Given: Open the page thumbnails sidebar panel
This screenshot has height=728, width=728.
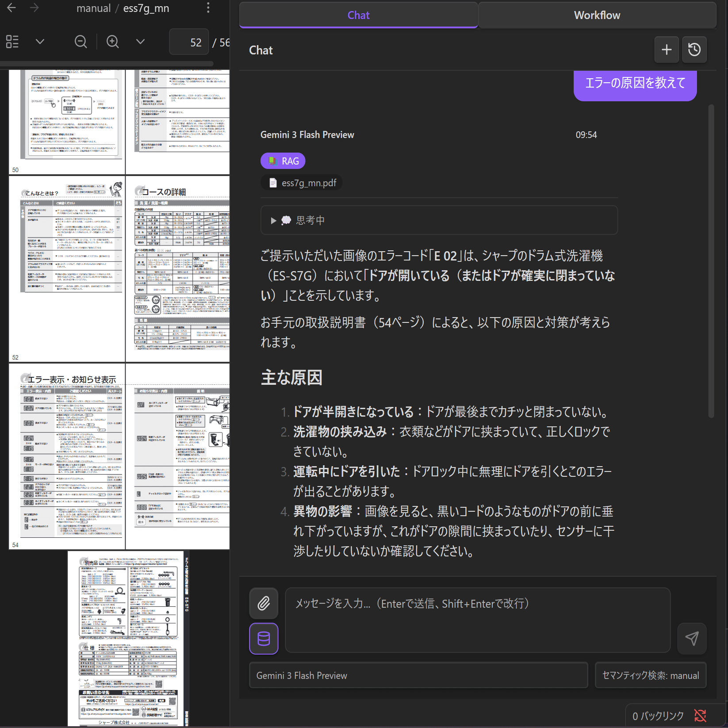Looking at the screenshot, I should tap(12, 41).
